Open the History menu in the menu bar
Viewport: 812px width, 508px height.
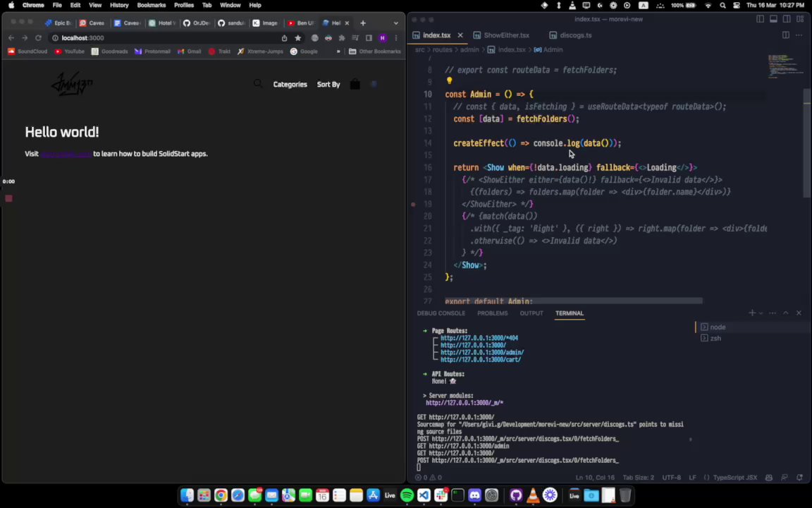point(119,5)
